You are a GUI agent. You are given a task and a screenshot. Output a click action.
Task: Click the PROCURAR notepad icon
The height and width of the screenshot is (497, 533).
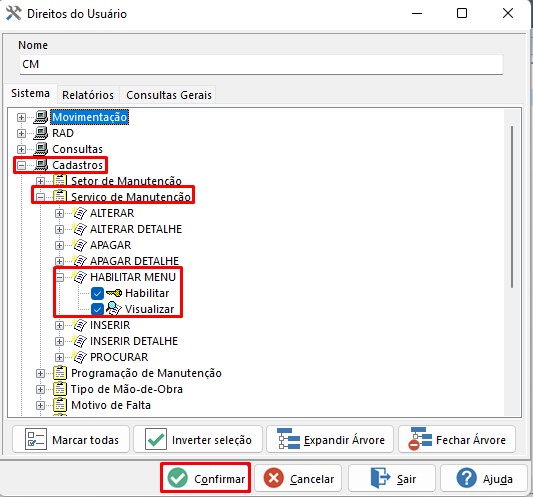[x=80, y=357]
